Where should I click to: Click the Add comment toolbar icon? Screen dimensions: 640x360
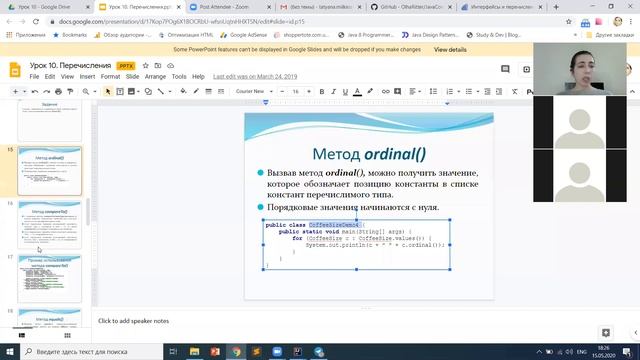point(398,91)
